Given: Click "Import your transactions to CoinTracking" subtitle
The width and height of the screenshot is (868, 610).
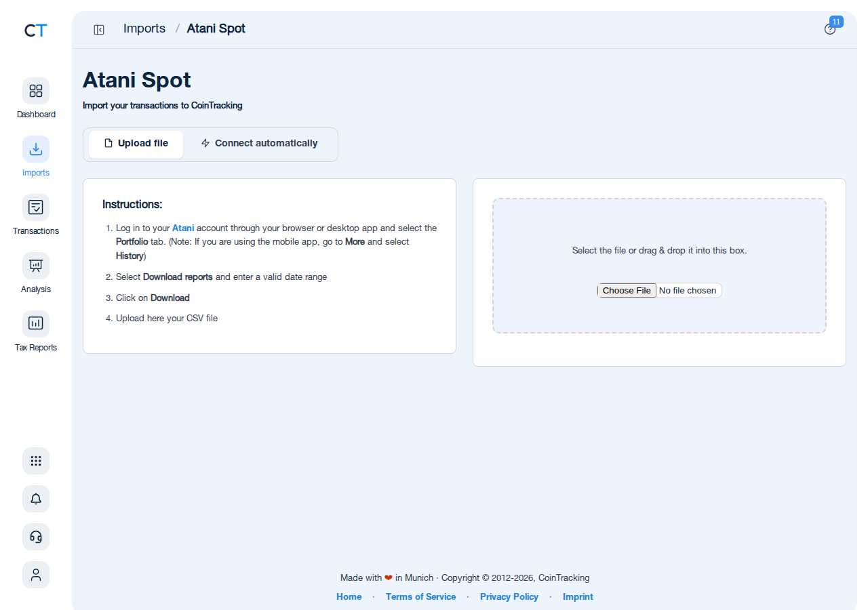Looking at the screenshot, I should click(163, 106).
